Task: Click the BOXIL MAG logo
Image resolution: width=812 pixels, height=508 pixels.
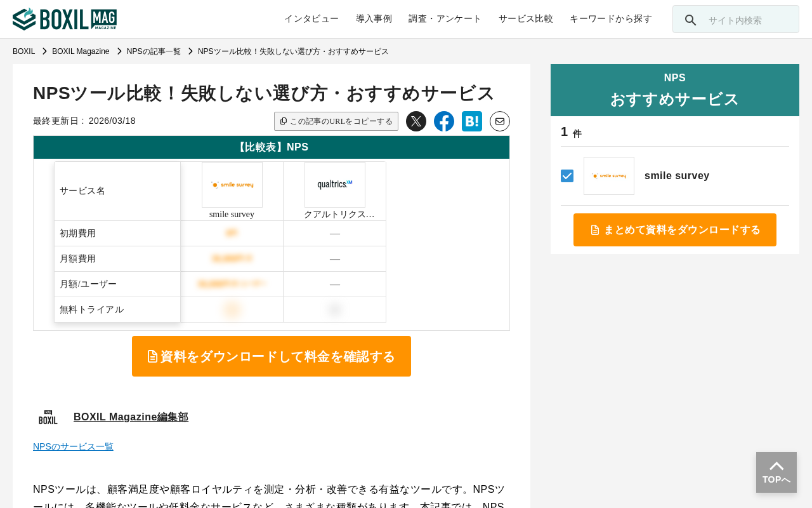Action: [65, 19]
